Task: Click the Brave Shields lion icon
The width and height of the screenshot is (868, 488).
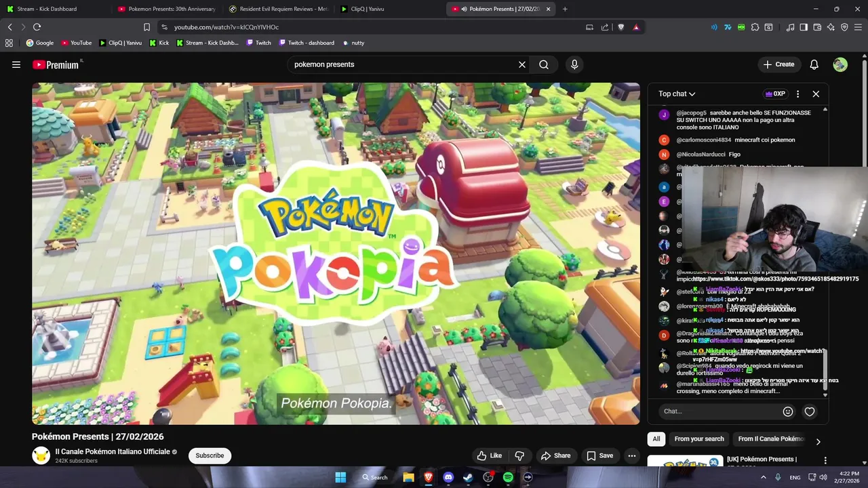Action: pos(620,27)
